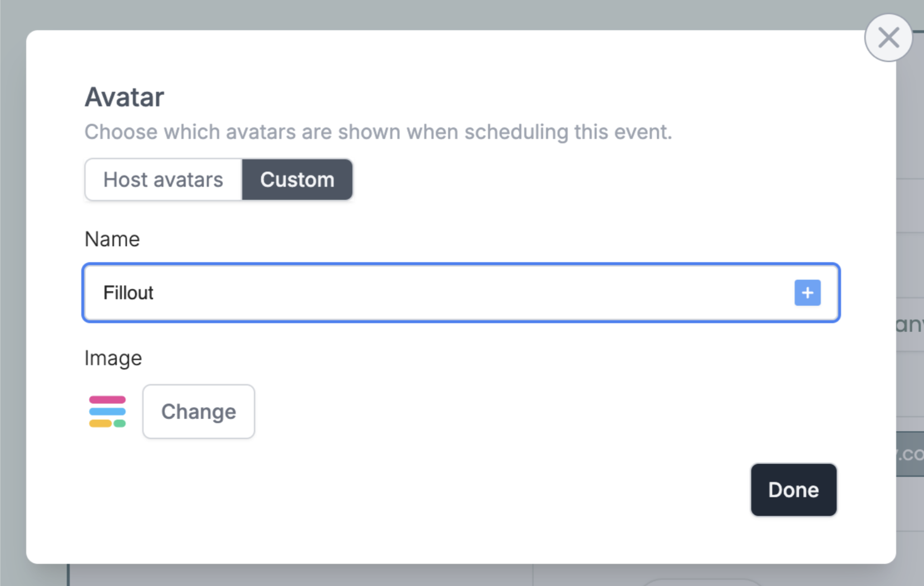Click the green dot of Fillout logo
The height and width of the screenshot is (586, 924).
[120, 423]
